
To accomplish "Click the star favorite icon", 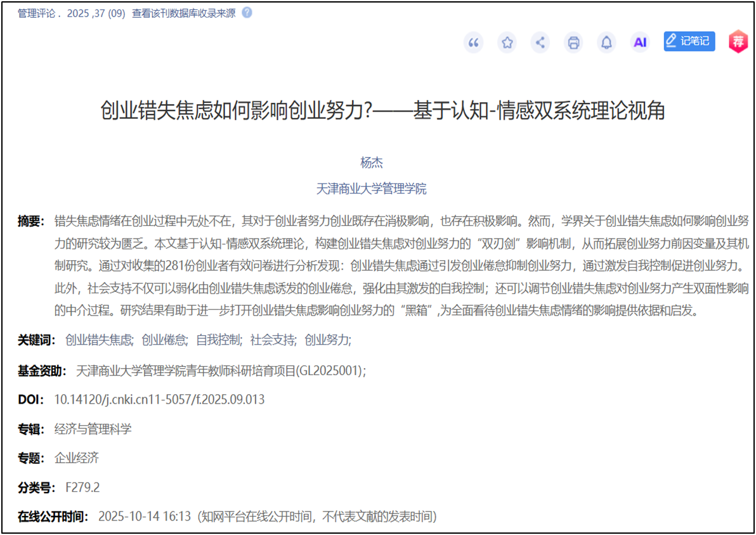I will point(507,43).
